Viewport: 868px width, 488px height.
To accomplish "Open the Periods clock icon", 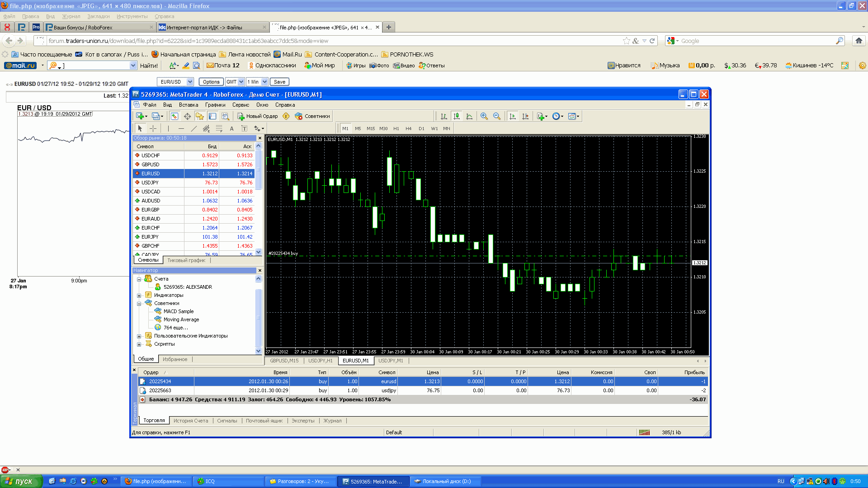I will pyautogui.click(x=558, y=116).
